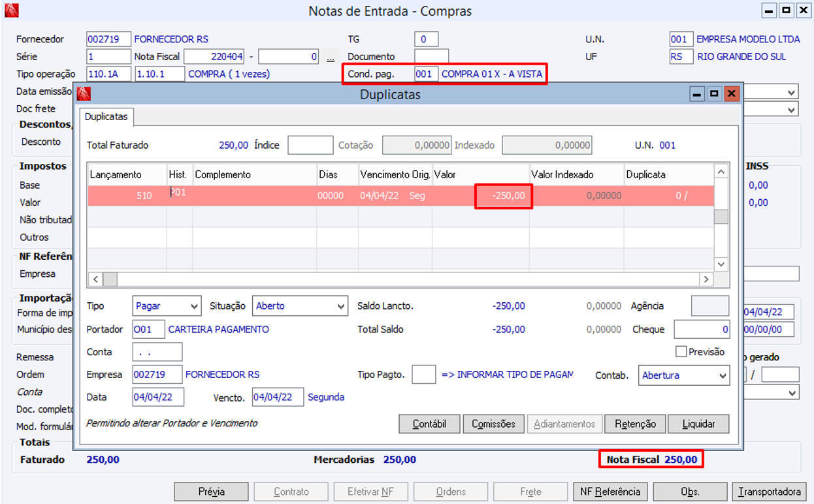Click the main window app icon
The height and width of the screenshot is (504, 814).
click(x=11, y=11)
